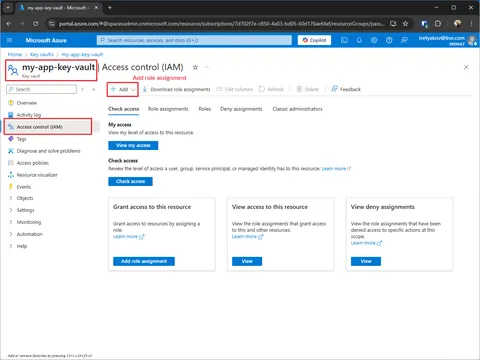Click Download role assignments
480x360 pixels.
tap(176, 89)
